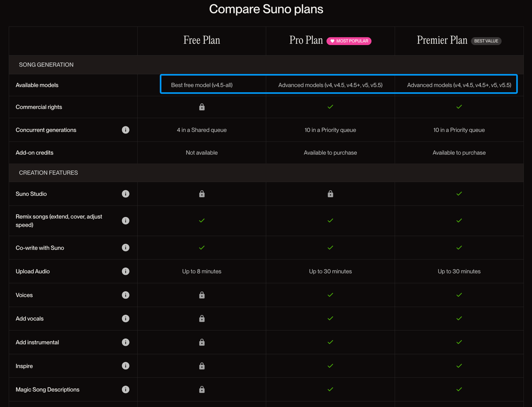Screen dimensions: 532x407
Task: Click Pro Plan checkmark in Inspire row
Action: (330, 366)
